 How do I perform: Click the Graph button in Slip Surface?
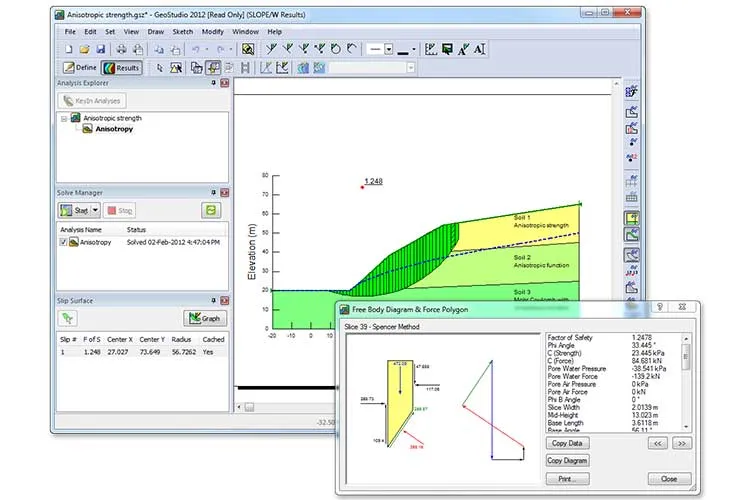[x=205, y=318]
